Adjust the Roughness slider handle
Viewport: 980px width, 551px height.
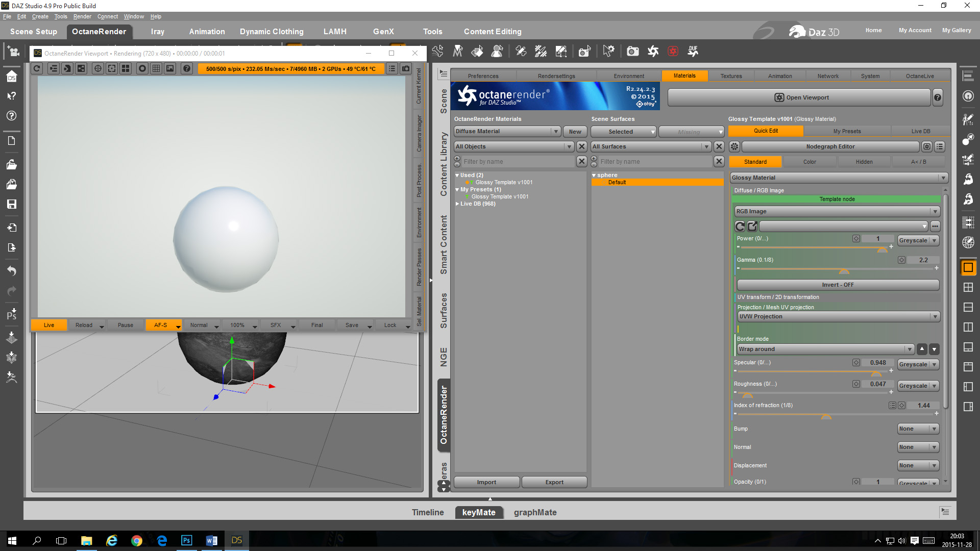747,395
